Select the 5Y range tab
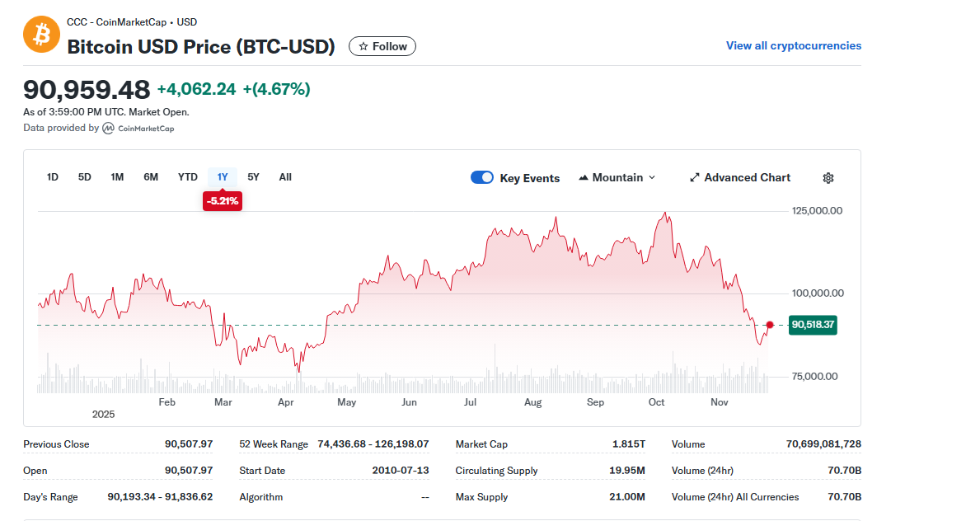The image size is (980, 521). point(253,177)
